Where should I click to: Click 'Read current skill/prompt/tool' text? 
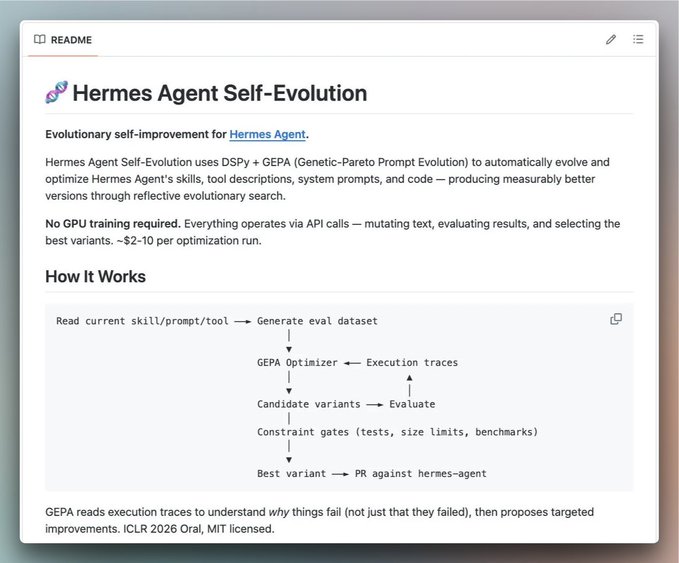[x=142, y=321]
